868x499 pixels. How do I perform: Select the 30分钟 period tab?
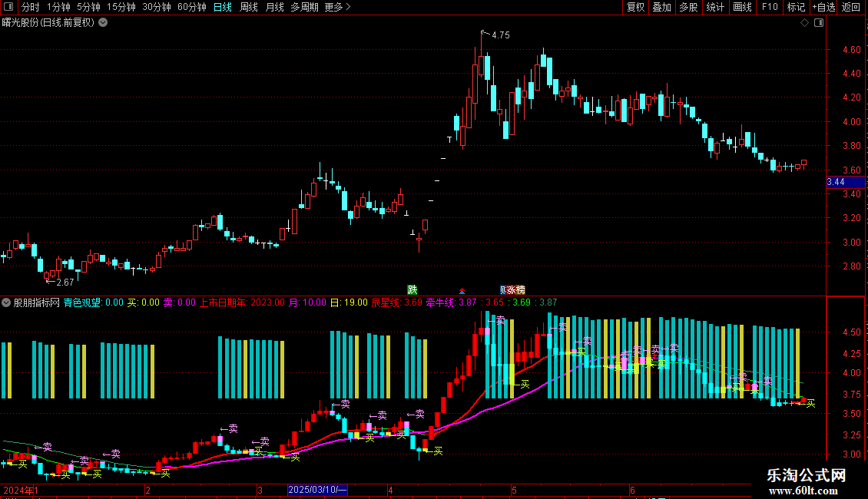coord(157,7)
